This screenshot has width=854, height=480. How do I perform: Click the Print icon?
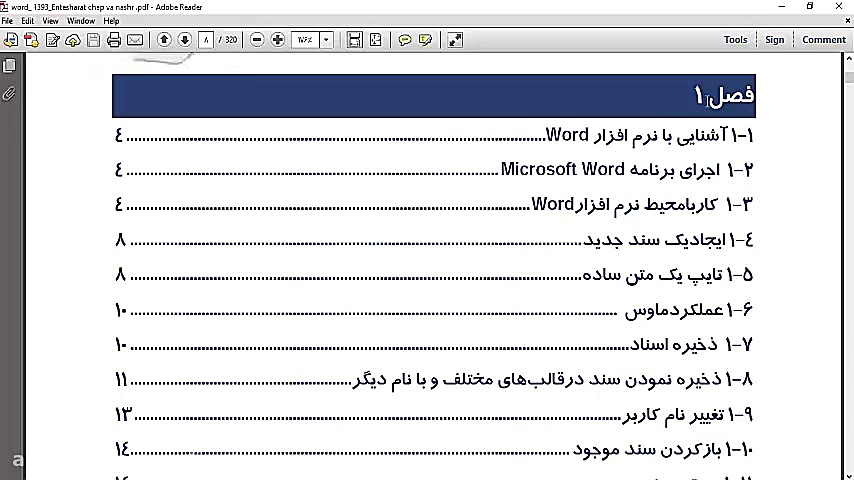tap(114, 40)
